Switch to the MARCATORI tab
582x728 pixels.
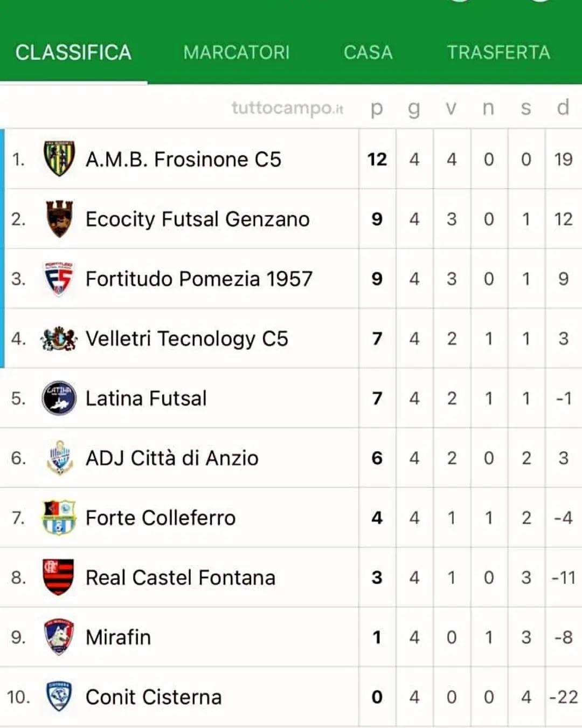click(236, 52)
